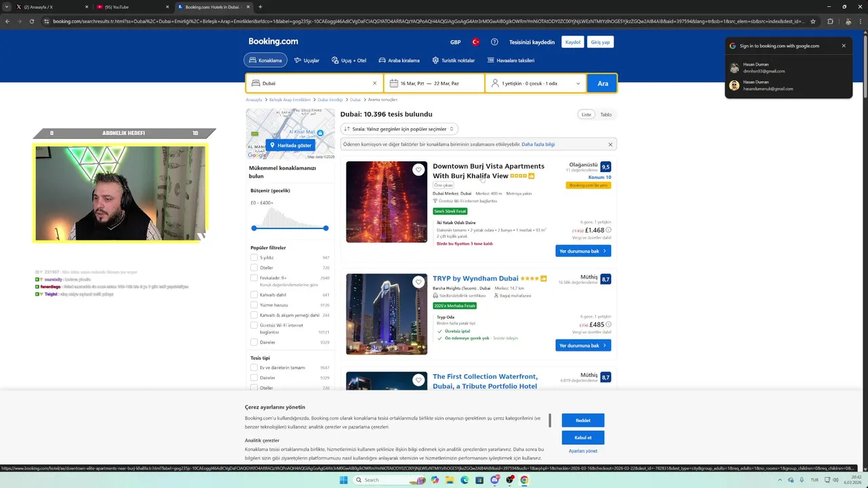Open File Explorer from taskbar
Screen dimensions: 868x488
[x=449, y=480]
